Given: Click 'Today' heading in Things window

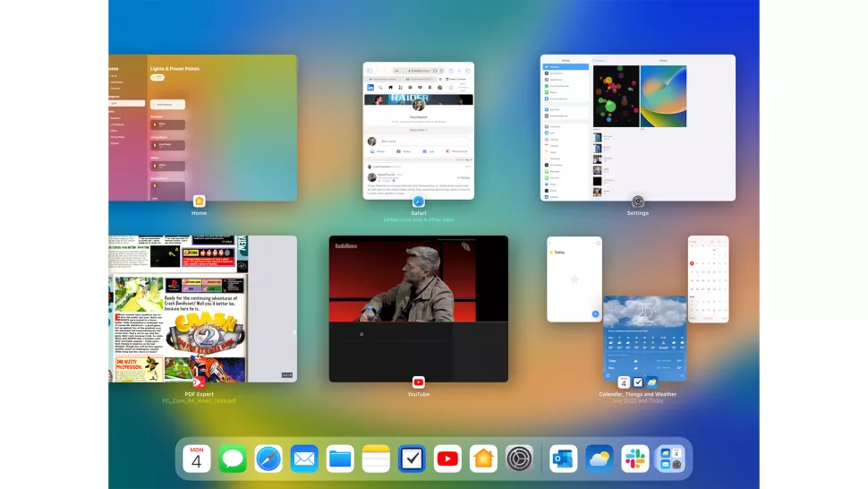Looking at the screenshot, I should click(559, 252).
